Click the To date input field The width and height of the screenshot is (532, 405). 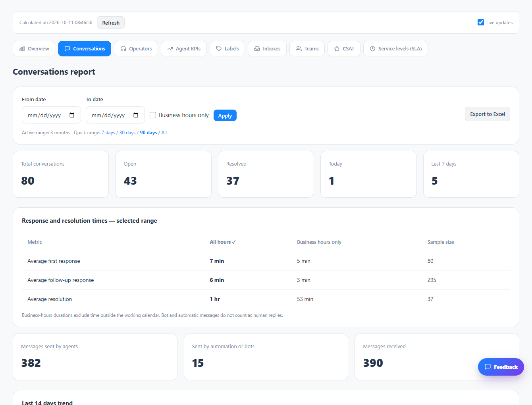[115, 115]
